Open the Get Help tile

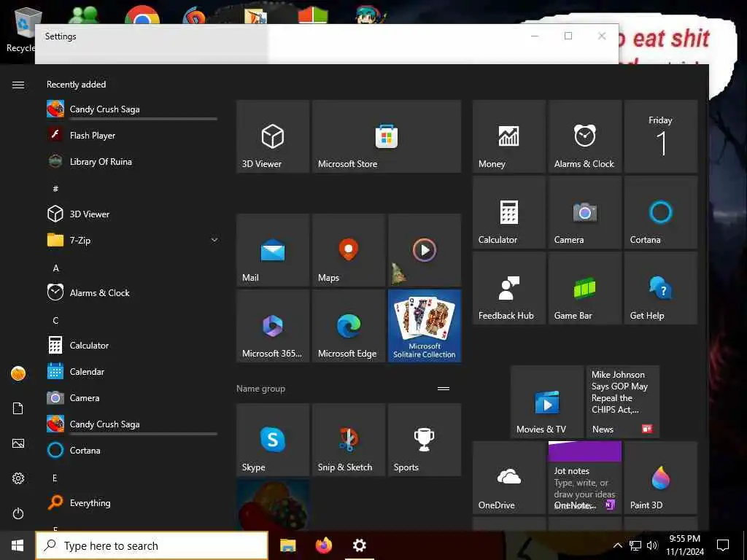tap(661, 288)
